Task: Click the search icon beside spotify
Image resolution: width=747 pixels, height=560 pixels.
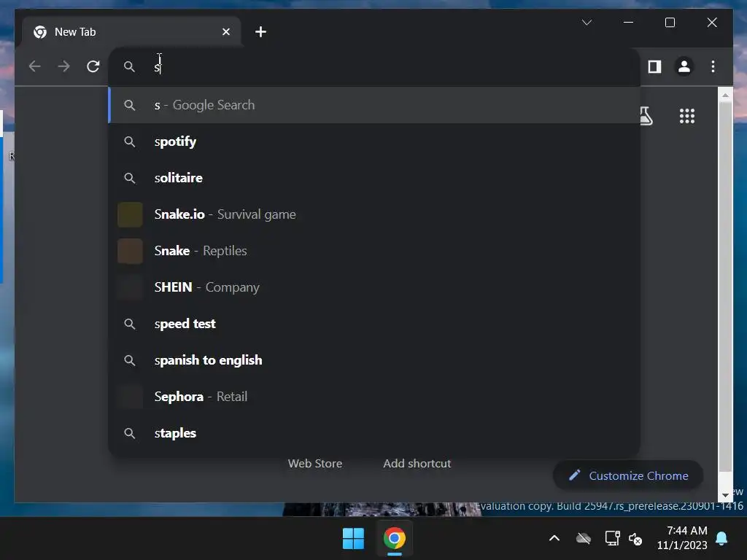Action: (130, 141)
